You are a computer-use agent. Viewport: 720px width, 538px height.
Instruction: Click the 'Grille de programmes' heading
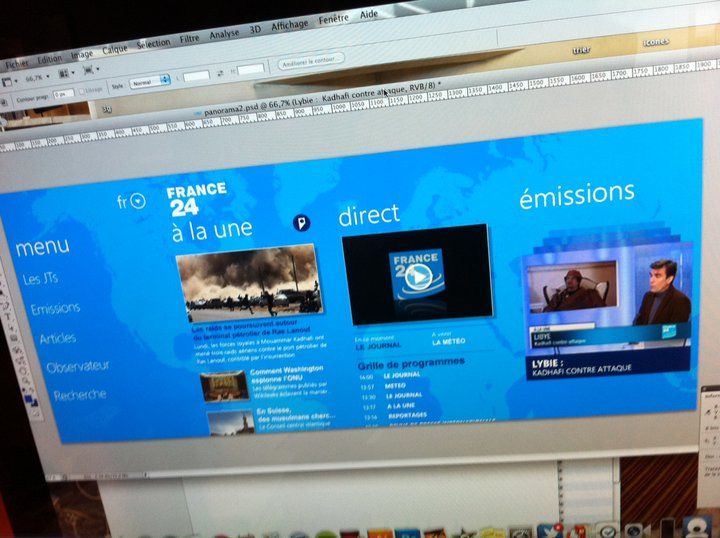pos(411,364)
